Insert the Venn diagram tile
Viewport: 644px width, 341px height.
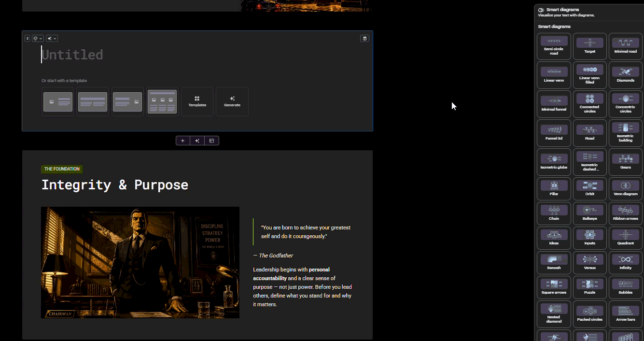pyautogui.click(x=626, y=188)
